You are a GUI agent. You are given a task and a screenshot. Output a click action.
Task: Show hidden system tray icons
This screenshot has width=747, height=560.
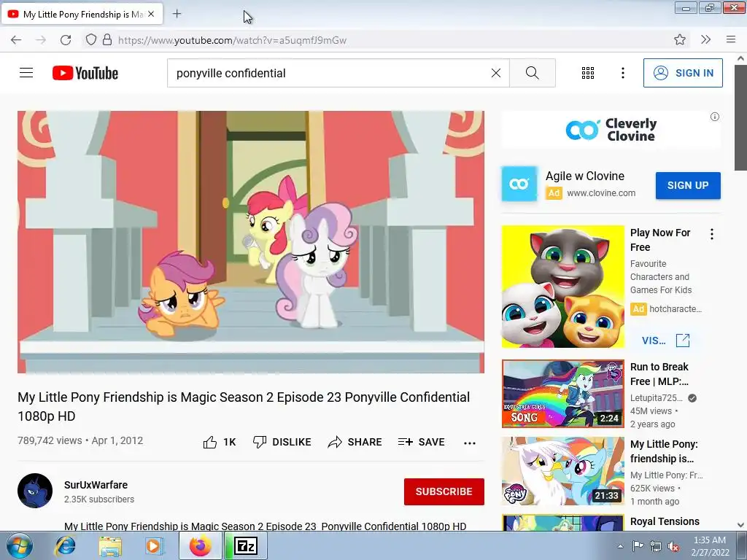tap(620, 546)
